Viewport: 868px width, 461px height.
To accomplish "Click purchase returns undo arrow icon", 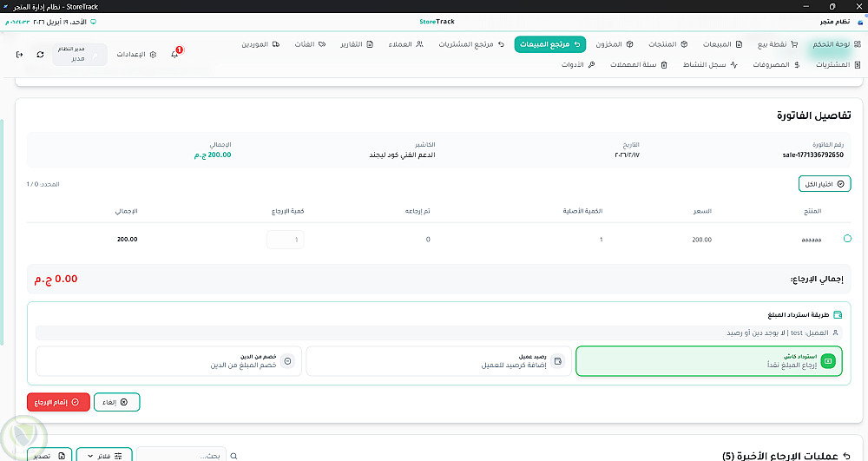I will pyautogui.click(x=501, y=44).
